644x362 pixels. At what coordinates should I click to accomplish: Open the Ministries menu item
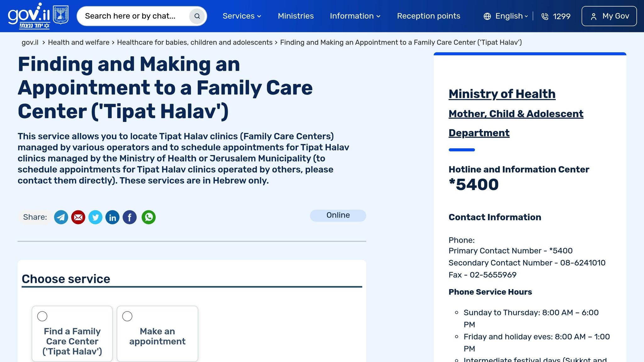[296, 16]
